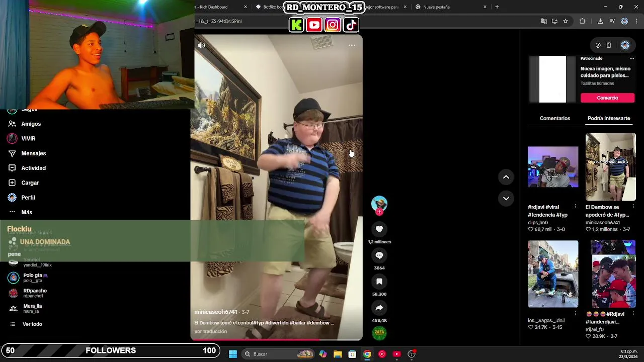This screenshot has width=644, height=362.
Task: Open the #divertido hashtag in caption
Action: [x=276, y=323]
